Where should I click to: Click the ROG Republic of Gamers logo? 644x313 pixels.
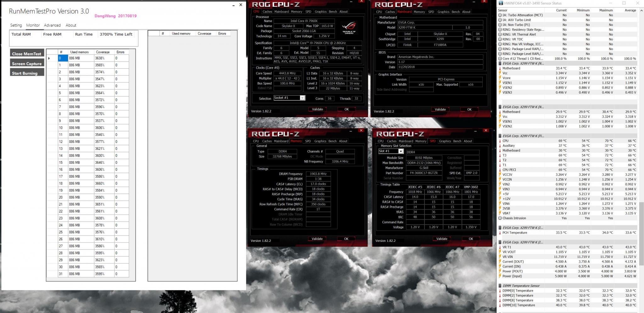tap(349, 28)
